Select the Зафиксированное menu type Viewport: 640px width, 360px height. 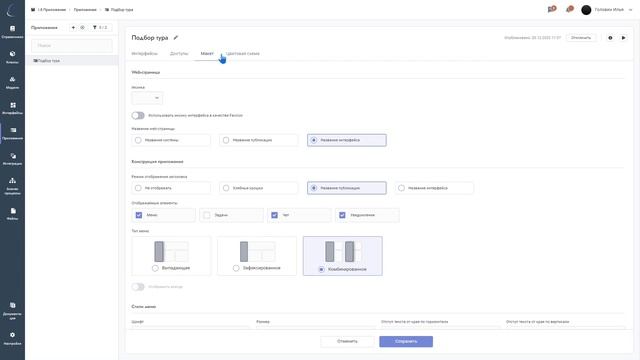point(236,268)
